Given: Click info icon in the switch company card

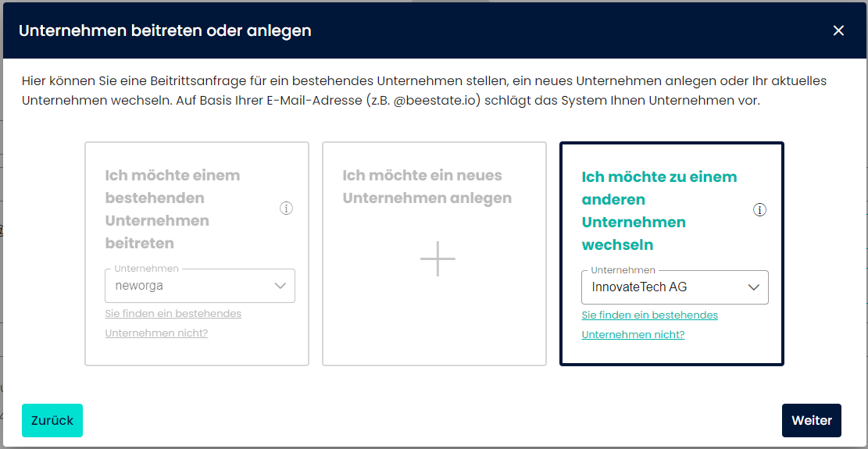Looking at the screenshot, I should click(759, 210).
